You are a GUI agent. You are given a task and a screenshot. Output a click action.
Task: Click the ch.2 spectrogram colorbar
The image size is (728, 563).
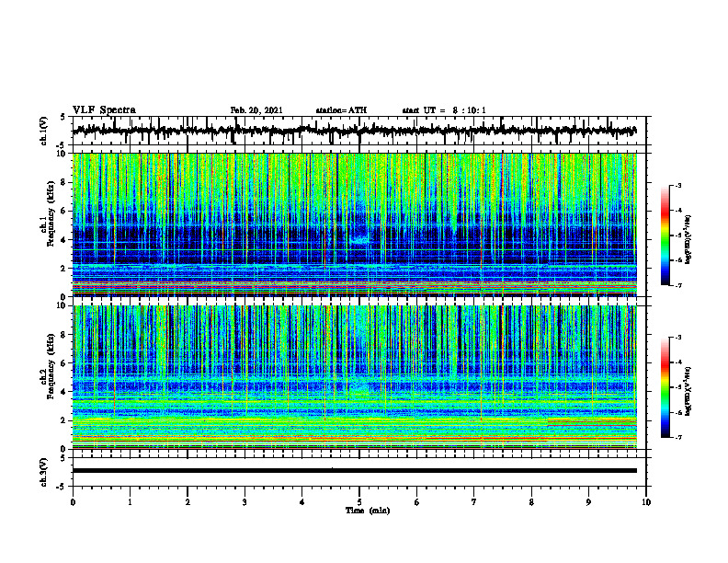[665, 387]
